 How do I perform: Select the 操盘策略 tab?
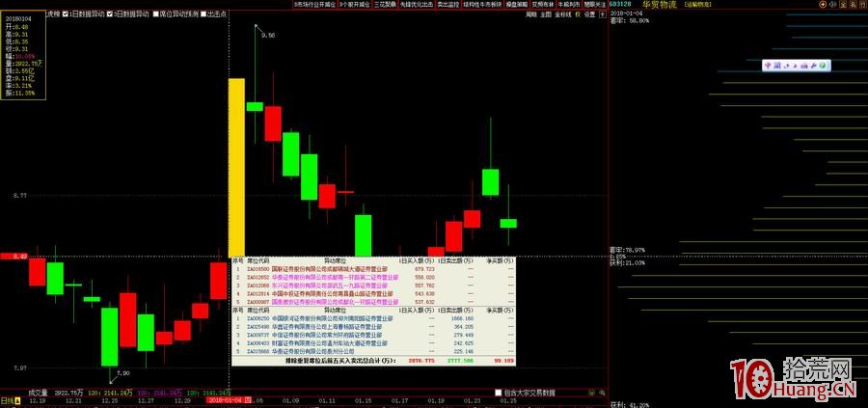coord(517,4)
